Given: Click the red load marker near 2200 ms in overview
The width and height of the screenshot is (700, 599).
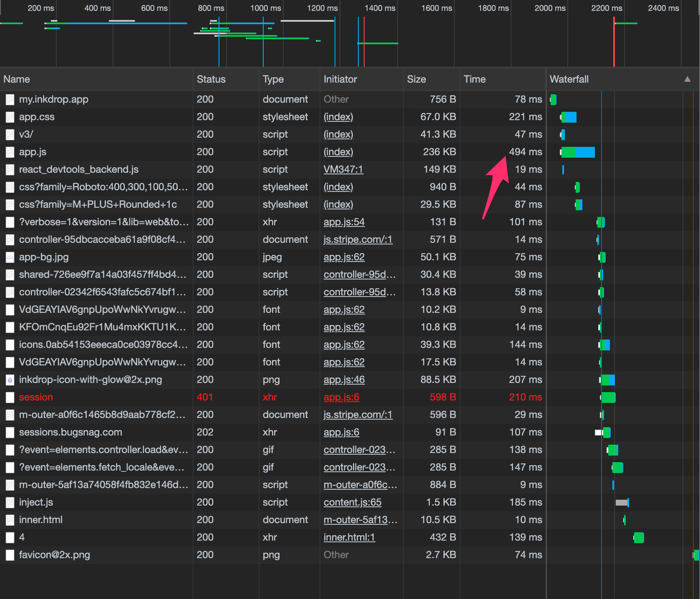Looking at the screenshot, I should point(614,42).
